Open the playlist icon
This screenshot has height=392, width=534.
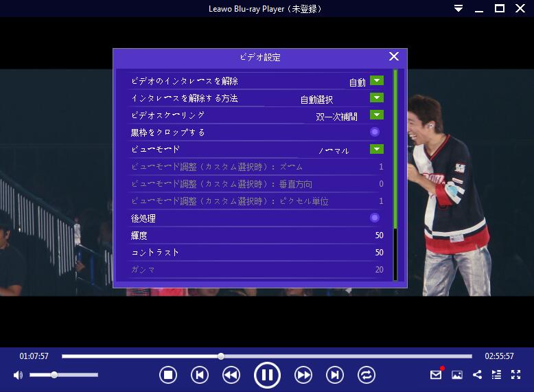click(x=496, y=375)
